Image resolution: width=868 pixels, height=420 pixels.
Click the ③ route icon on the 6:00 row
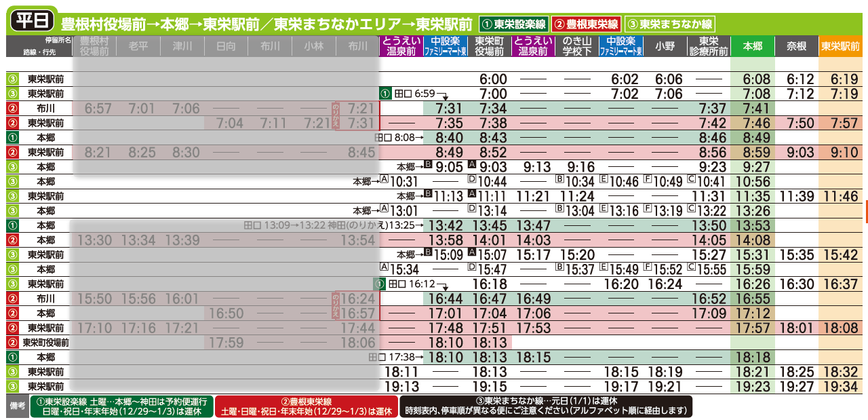tap(12, 79)
